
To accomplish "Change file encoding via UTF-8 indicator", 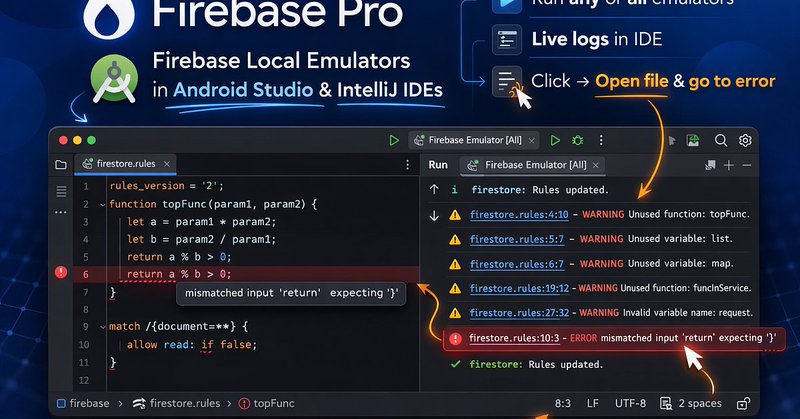I will coord(630,404).
